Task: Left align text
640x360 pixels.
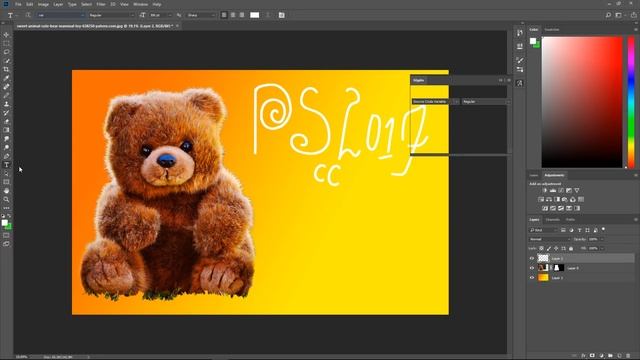Action: (x=224, y=15)
